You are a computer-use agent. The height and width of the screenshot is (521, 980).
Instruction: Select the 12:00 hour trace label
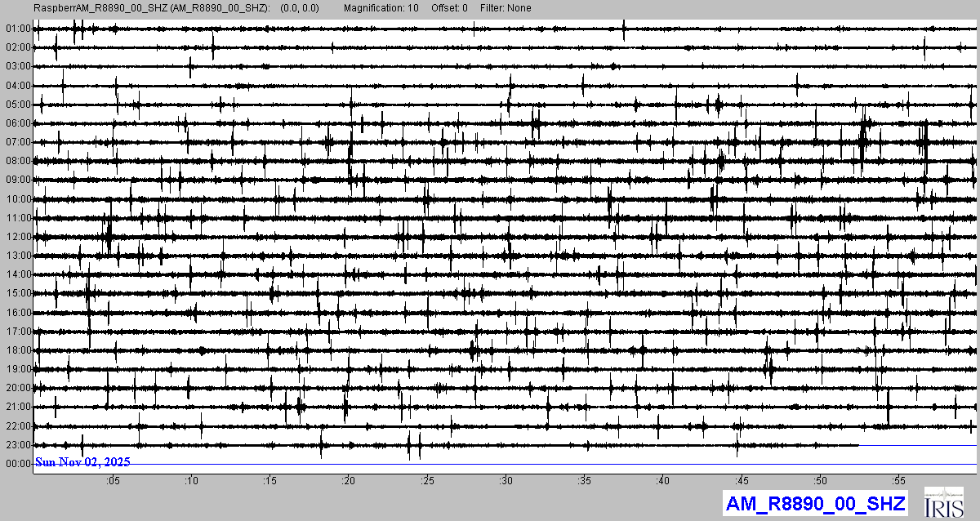pos(17,237)
